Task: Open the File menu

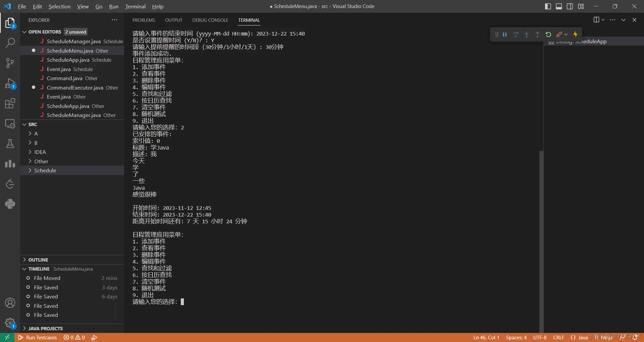Action: (22, 6)
